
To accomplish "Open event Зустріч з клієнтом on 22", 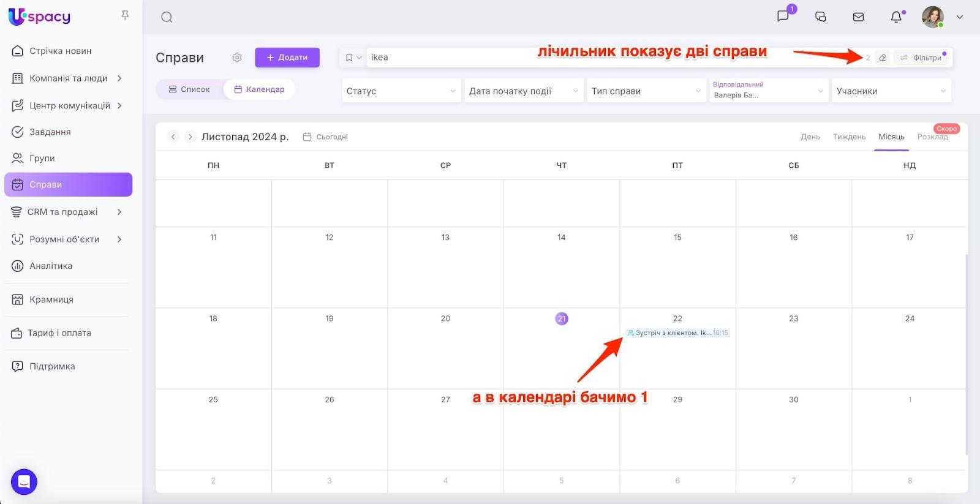I will pyautogui.click(x=677, y=333).
